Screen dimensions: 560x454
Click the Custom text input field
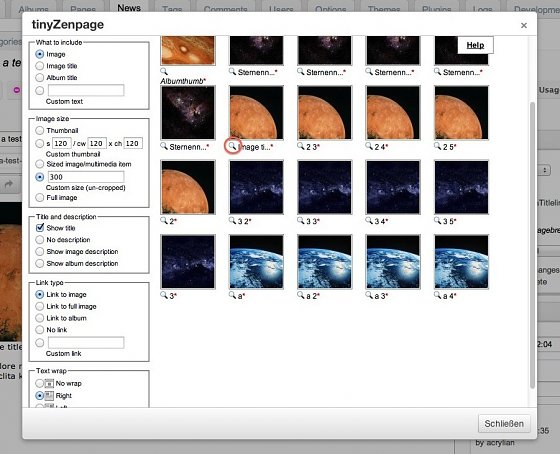pyautogui.click(x=86, y=90)
